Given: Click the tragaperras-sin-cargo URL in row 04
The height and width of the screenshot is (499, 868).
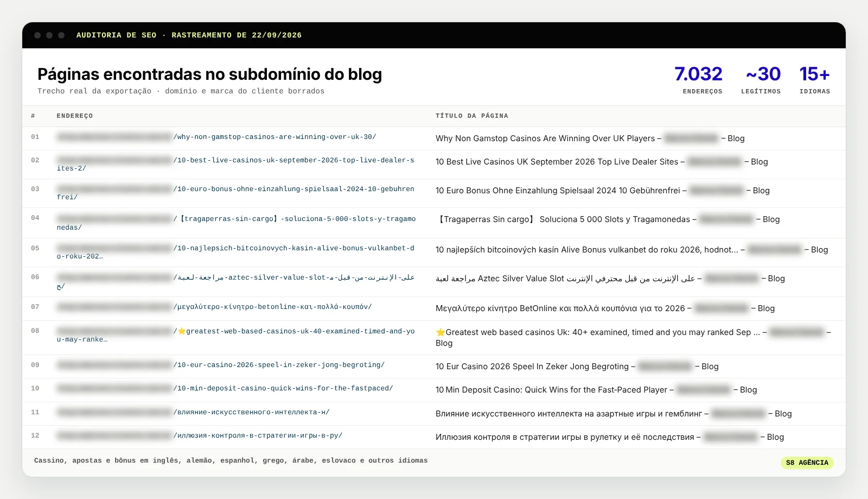Looking at the screenshot, I should point(236,223).
